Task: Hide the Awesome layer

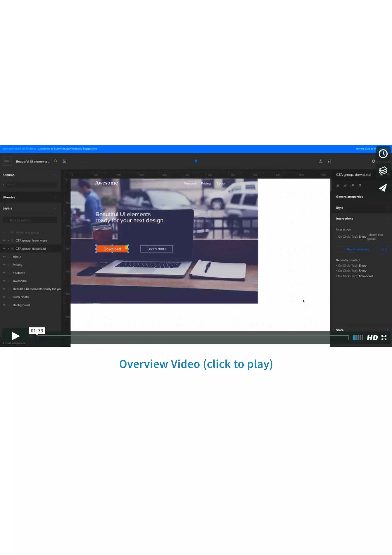Action: point(4,281)
